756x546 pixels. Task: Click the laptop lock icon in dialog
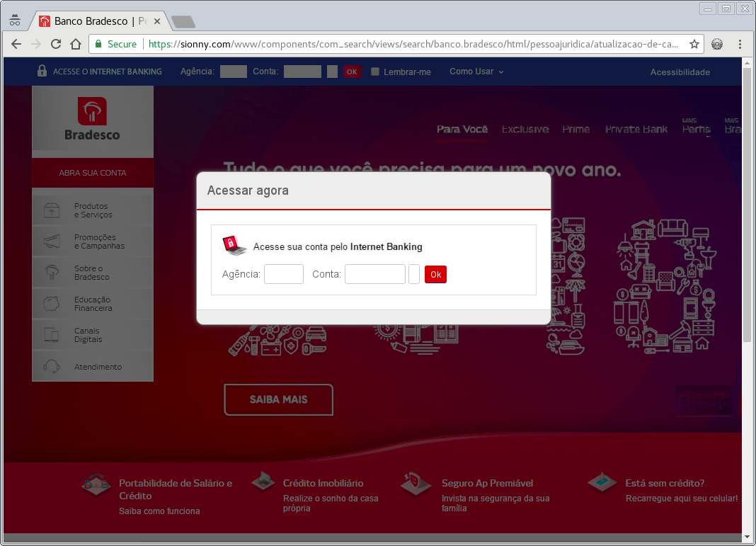(234, 245)
